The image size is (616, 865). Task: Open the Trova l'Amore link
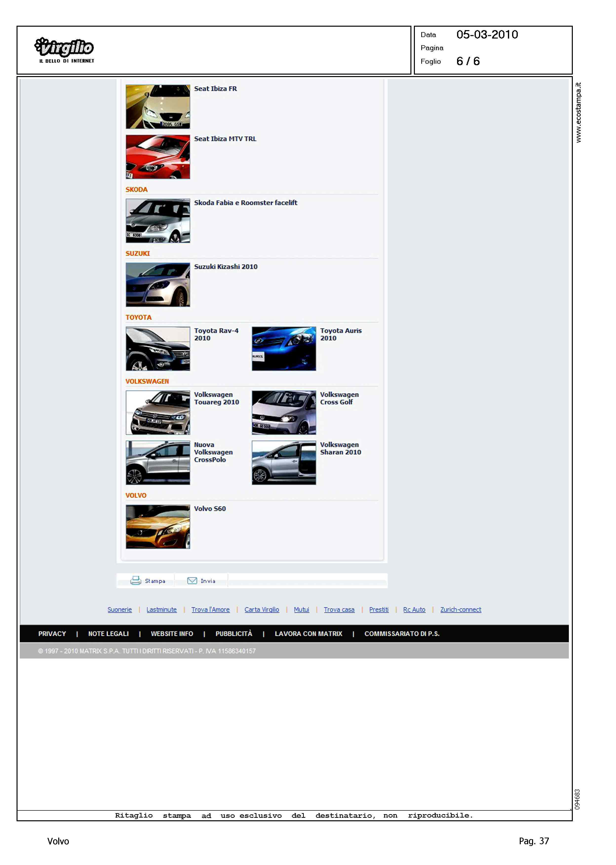point(210,609)
